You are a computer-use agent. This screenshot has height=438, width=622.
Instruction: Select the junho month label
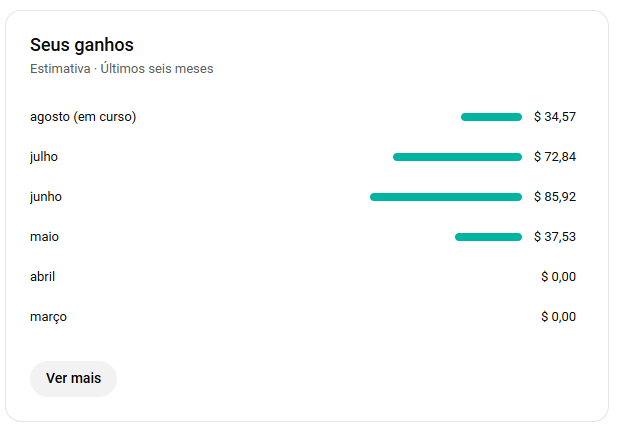pos(46,197)
